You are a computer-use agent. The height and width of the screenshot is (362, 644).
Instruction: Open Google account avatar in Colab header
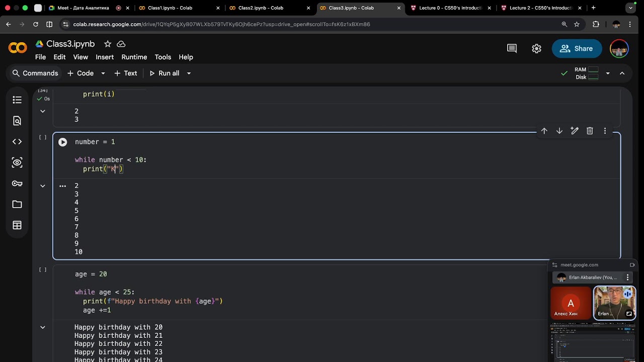tap(619, 48)
